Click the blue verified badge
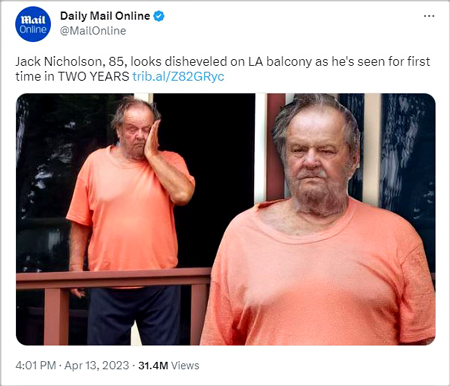 coord(159,16)
